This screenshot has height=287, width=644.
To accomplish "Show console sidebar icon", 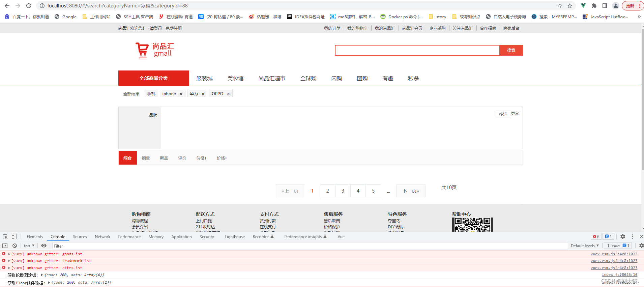I will click(5, 246).
